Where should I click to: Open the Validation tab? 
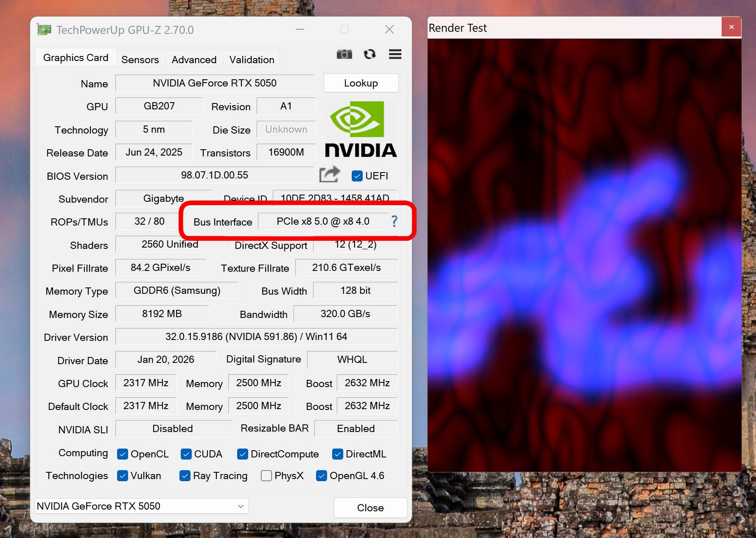(x=252, y=59)
